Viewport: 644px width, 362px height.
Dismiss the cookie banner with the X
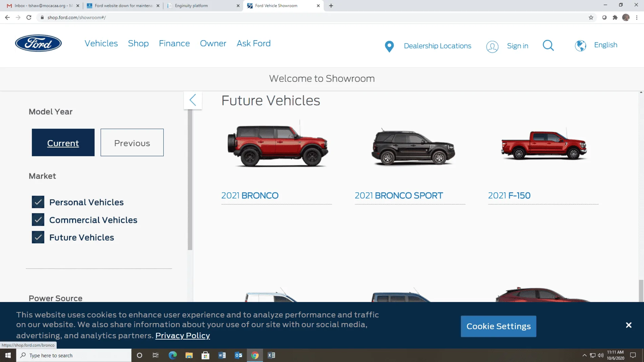coord(629,325)
